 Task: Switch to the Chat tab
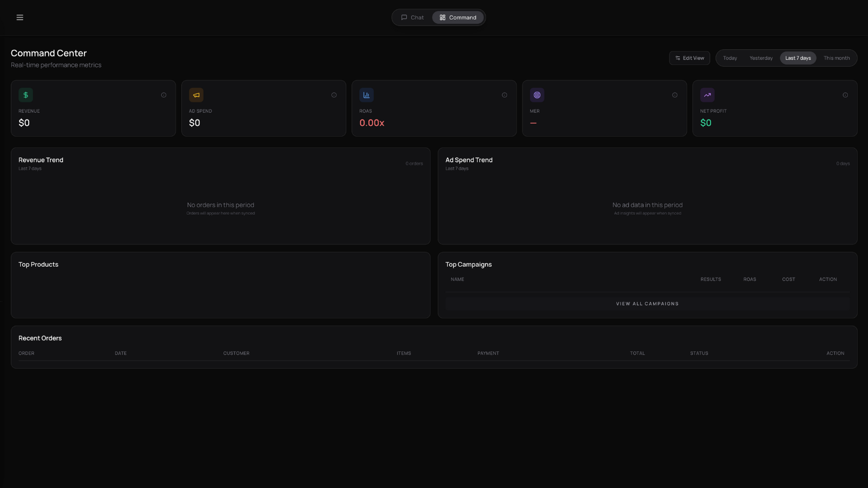412,17
